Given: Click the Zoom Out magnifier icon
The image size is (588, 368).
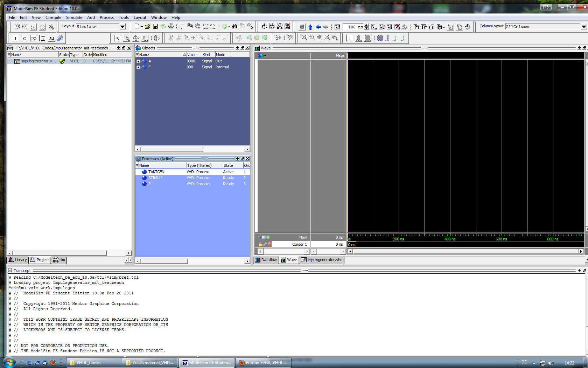Looking at the screenshot, I should tap(312, 38).
